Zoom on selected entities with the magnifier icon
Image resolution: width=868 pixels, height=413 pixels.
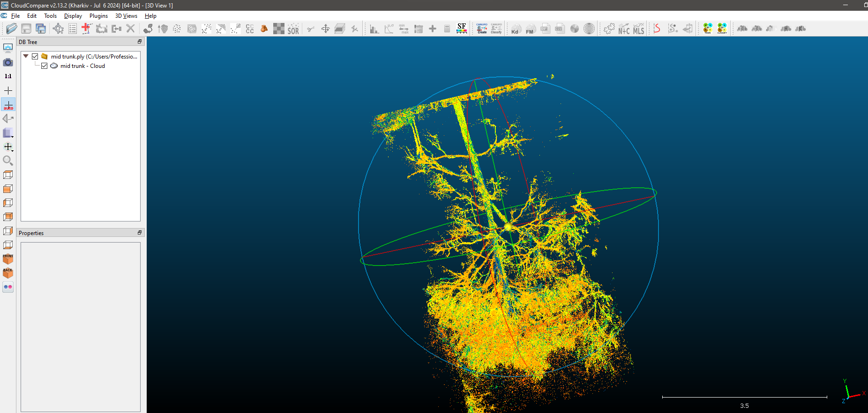8,161
